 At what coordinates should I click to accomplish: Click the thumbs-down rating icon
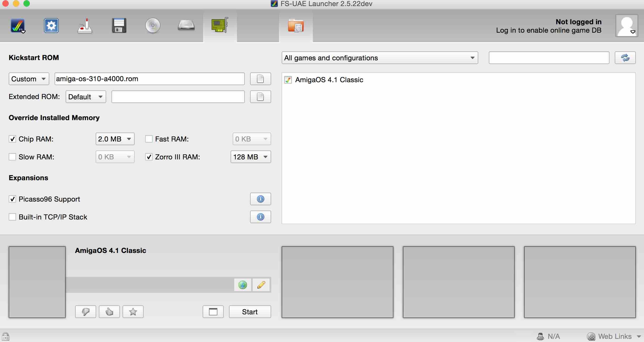(86, 312)
